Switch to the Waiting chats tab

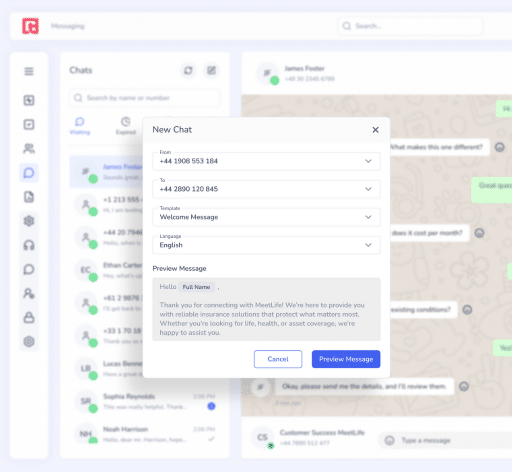[80, 126]
